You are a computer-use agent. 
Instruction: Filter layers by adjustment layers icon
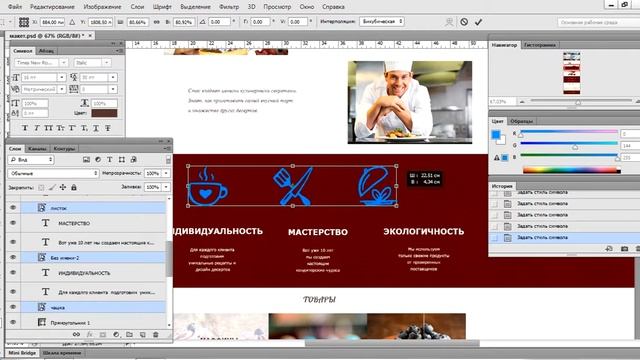coord(98,160)
